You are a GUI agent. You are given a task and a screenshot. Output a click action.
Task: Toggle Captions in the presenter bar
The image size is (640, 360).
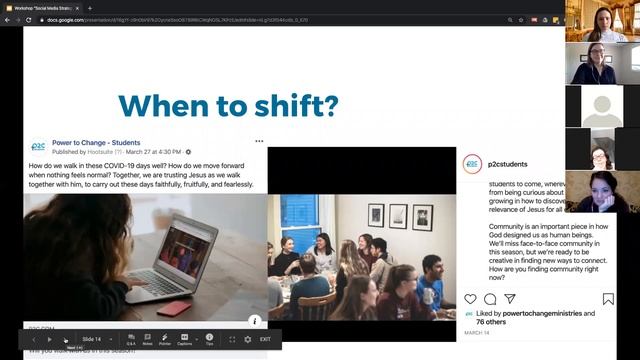click(x=184, y=339)
